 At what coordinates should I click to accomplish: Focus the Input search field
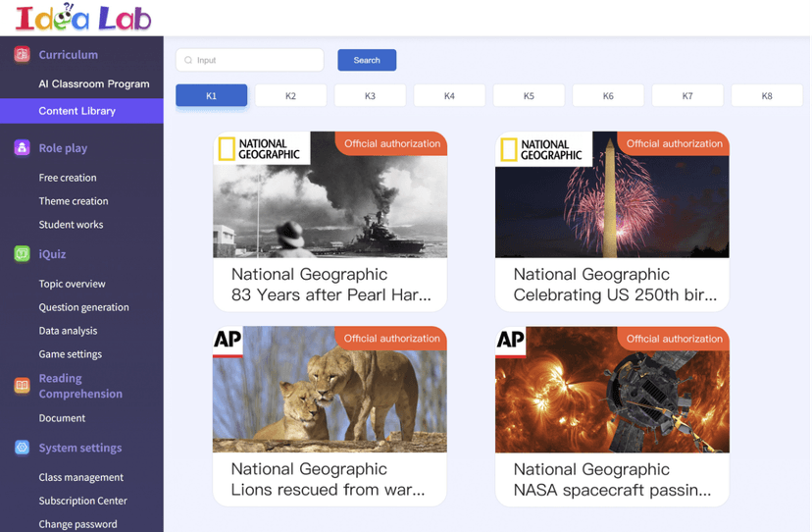[x=257, y=61]
